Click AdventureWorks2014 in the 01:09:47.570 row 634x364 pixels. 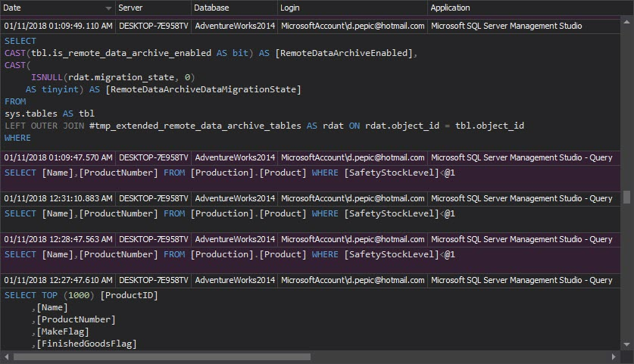coord(235,157)
